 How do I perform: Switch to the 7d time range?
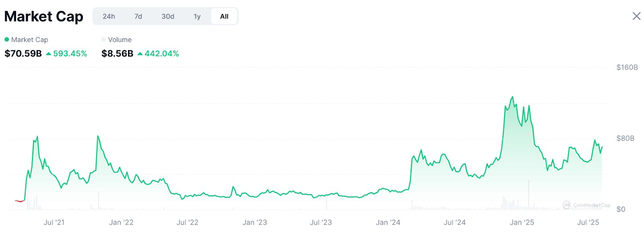(x=138, y=17)
